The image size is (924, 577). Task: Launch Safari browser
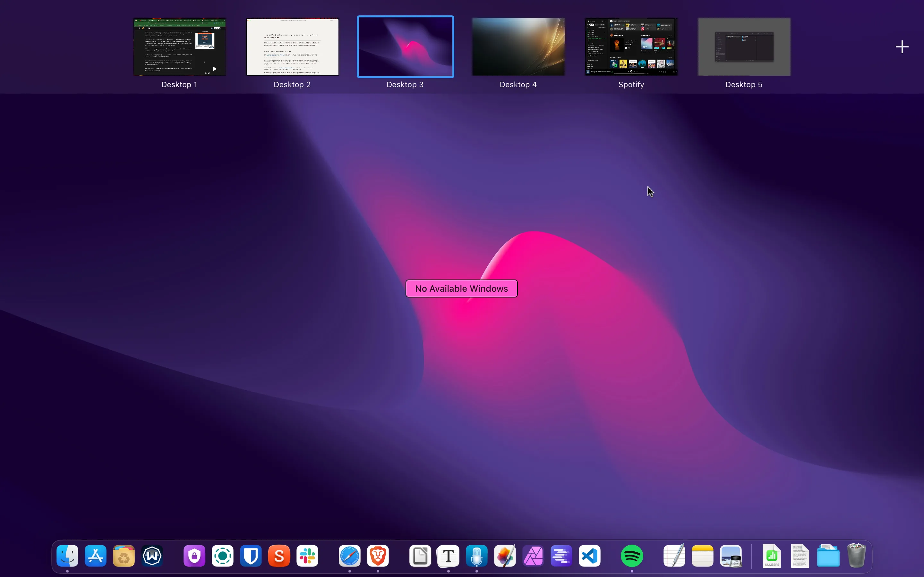point(349,556)
